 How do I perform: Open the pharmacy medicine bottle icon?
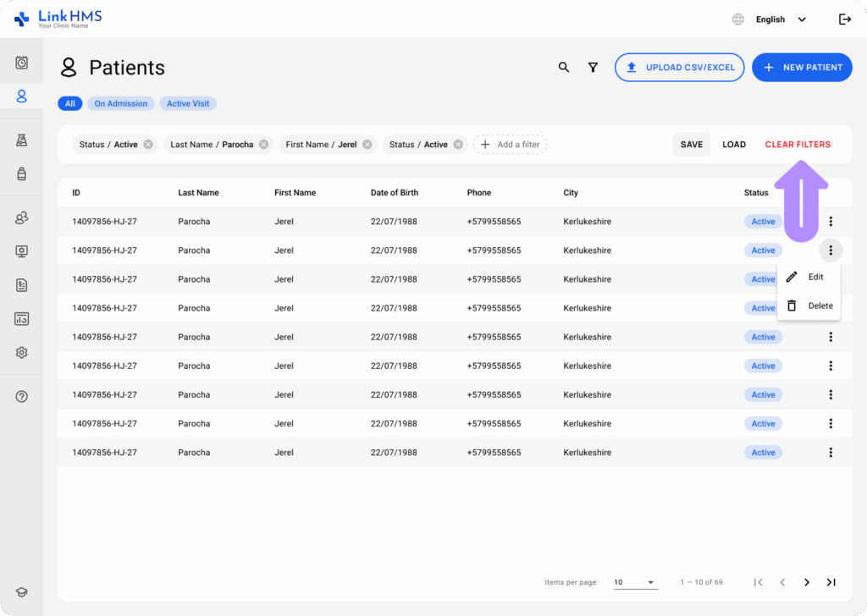tap(23, 174)
